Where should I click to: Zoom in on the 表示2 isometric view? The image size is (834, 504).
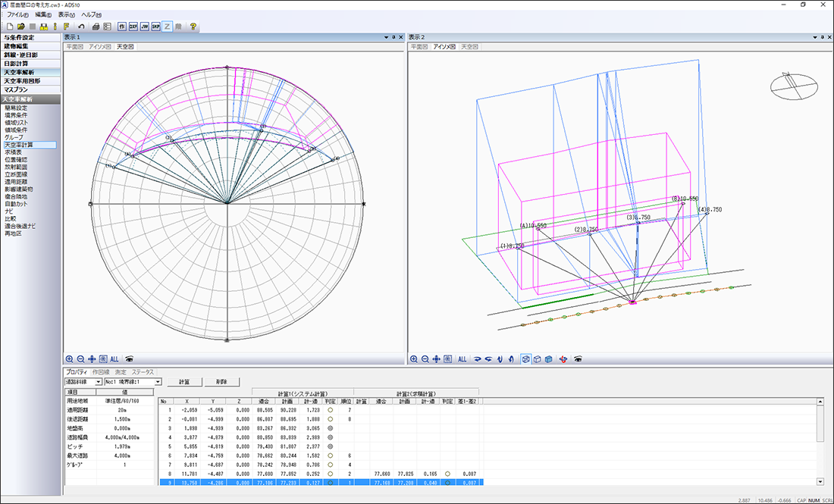[414, 359]
